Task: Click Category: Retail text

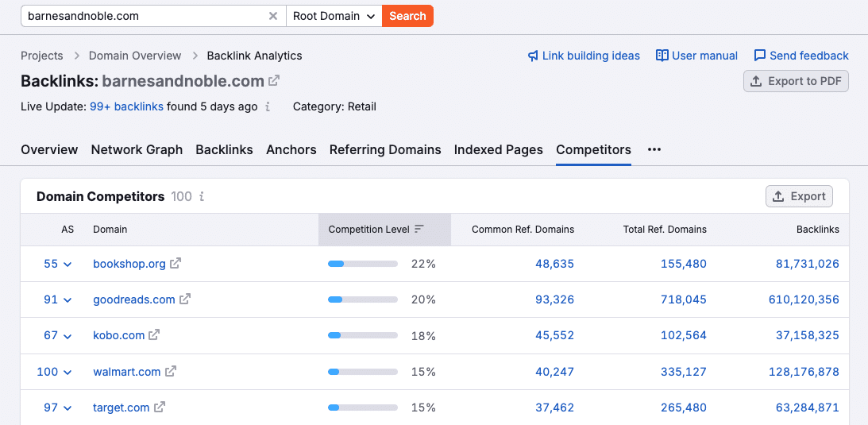Action: coord(334,106)
